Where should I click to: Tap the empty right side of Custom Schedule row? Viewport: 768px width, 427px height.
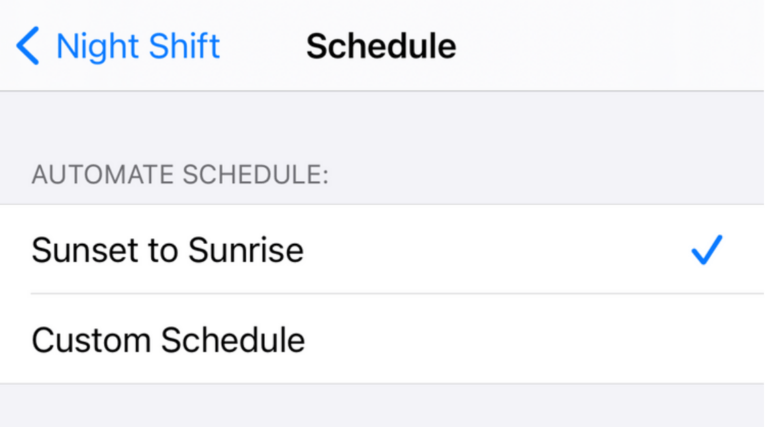click(x=600, y=340)
